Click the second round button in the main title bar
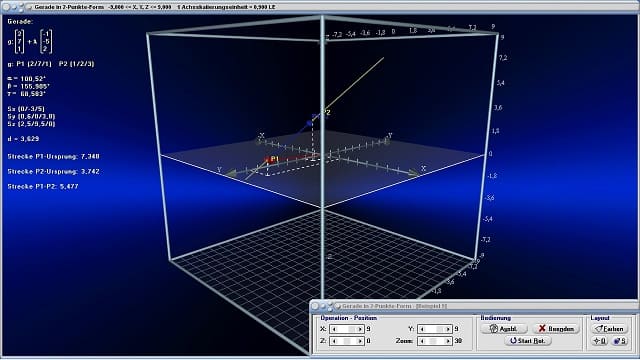 (x=14, y=7)
